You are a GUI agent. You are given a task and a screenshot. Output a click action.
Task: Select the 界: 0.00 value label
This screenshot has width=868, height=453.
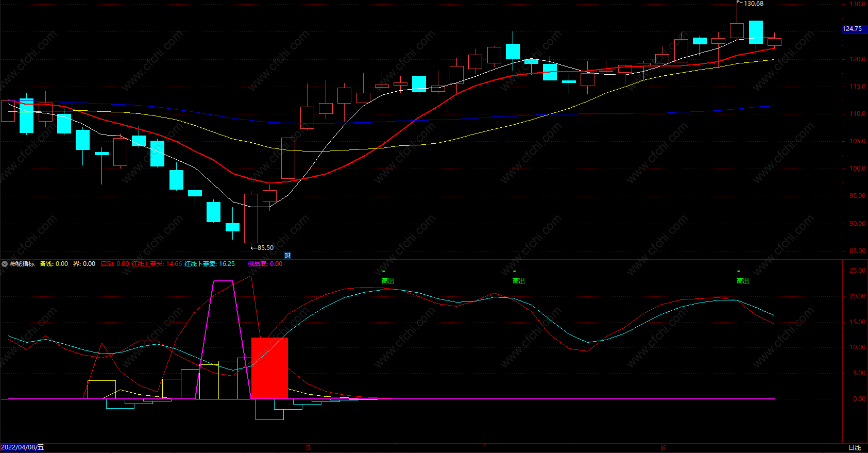tap(84, 264)
